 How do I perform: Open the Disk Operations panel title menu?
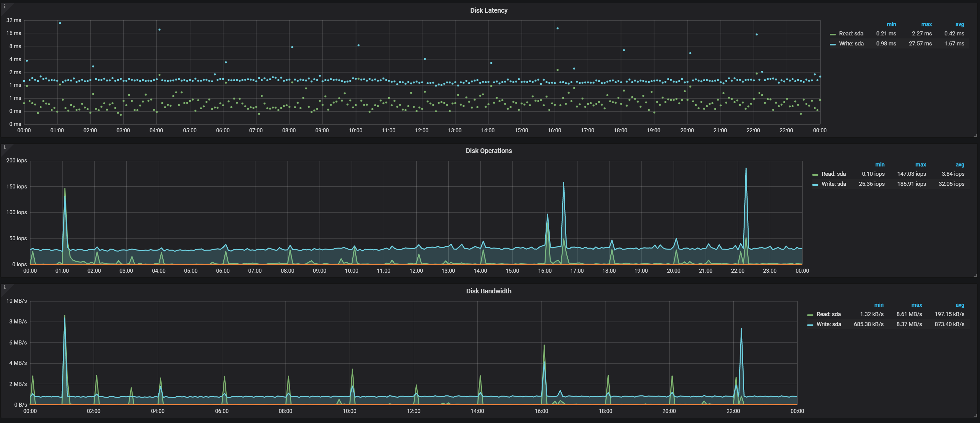click(x=488, y=151)
